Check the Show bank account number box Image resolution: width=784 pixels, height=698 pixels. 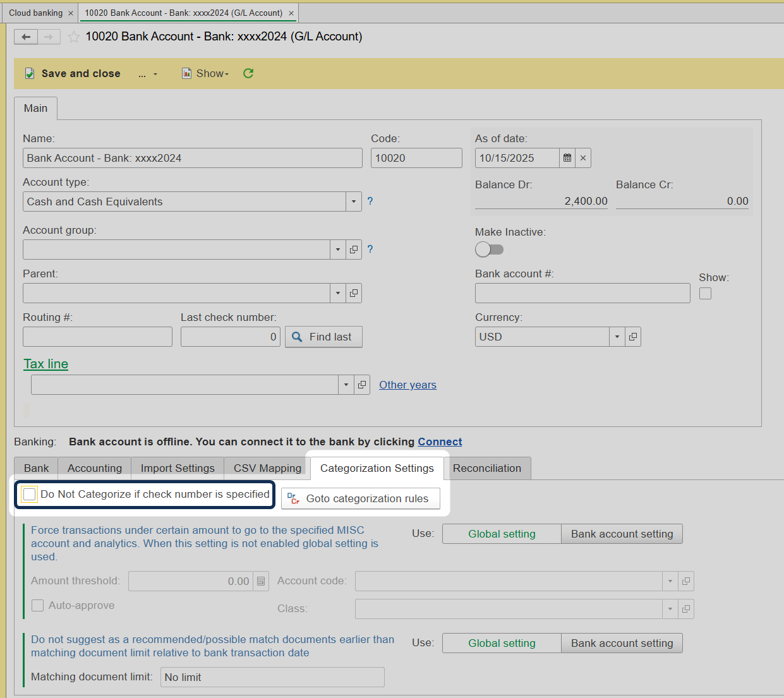coord(705,294)
